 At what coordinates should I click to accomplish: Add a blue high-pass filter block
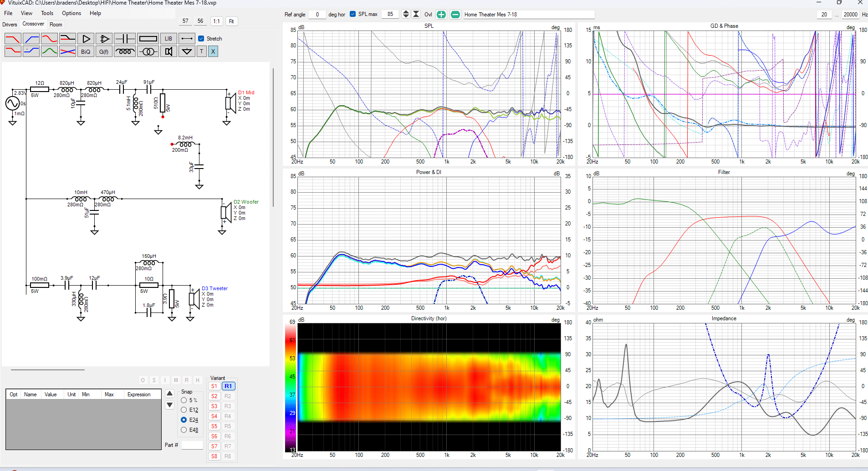coord(31,39)
